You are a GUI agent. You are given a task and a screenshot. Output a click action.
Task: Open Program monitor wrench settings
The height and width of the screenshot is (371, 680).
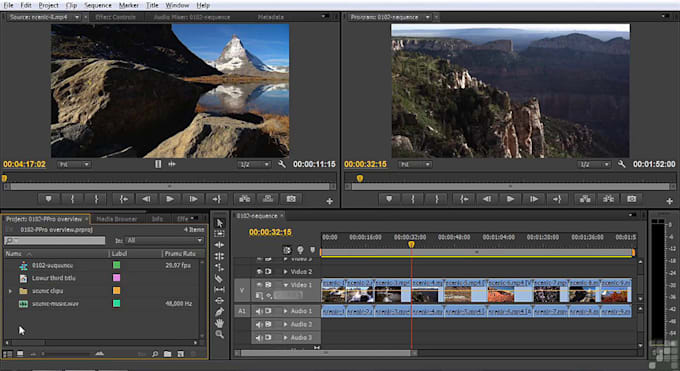click(622, 164)
